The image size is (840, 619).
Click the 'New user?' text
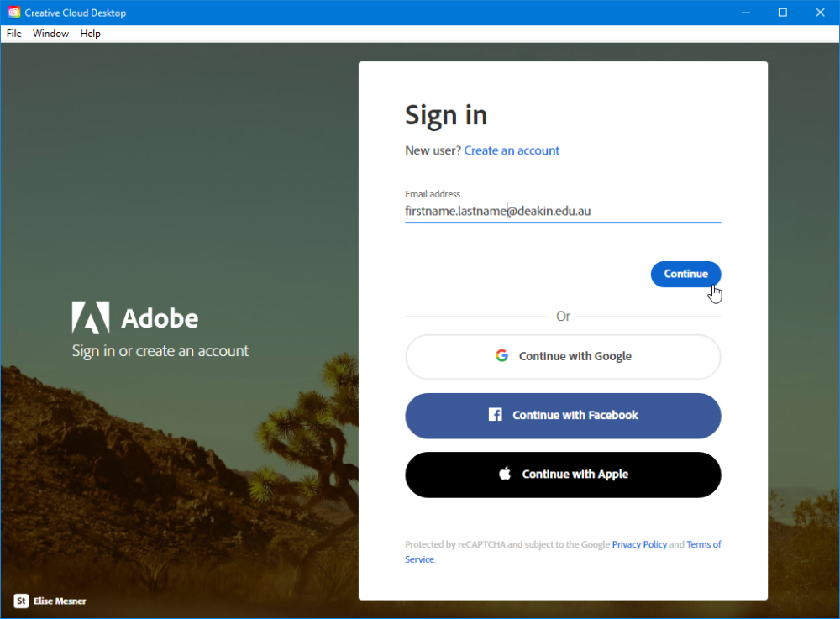tap(433, 150)
